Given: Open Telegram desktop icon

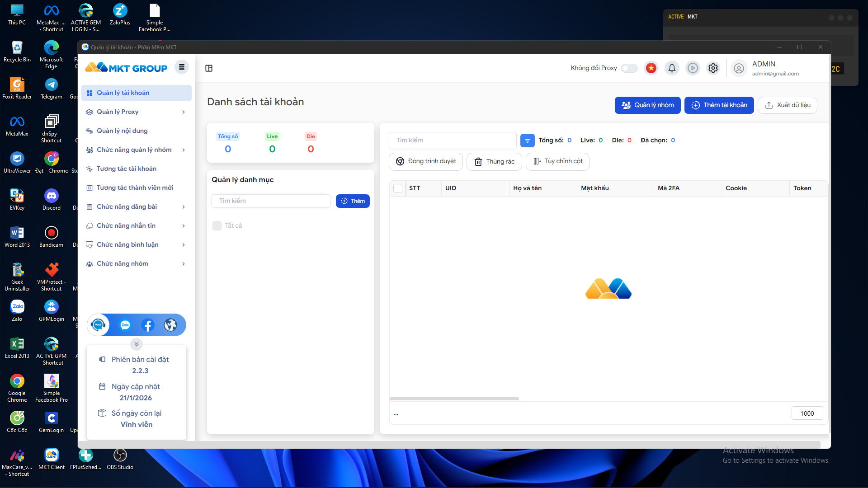Looking at the screenshot, I should coord(51,88).
